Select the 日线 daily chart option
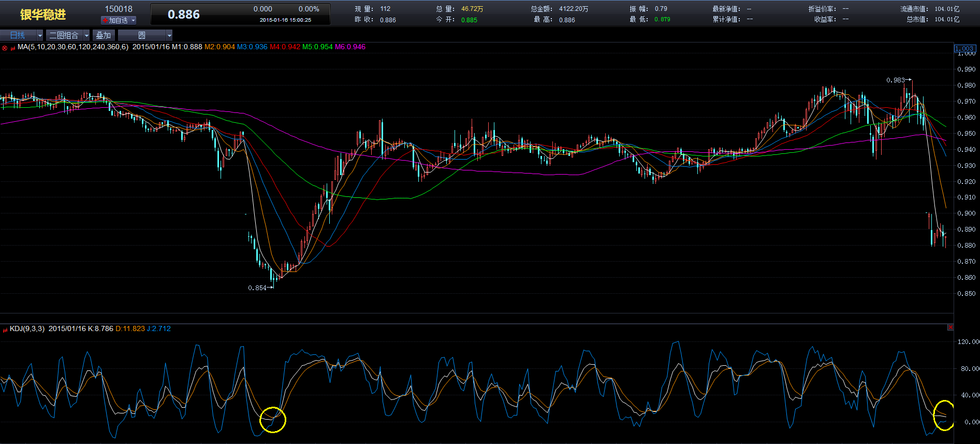Viewport: 980px width, 444px height. (18, 35)
